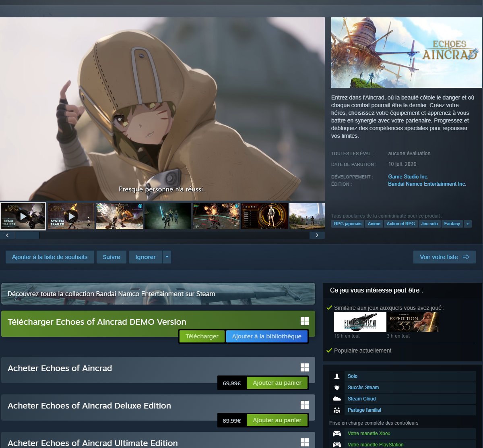
Task: Open developer Game Studio Inc. link
Action: point(408,176)
